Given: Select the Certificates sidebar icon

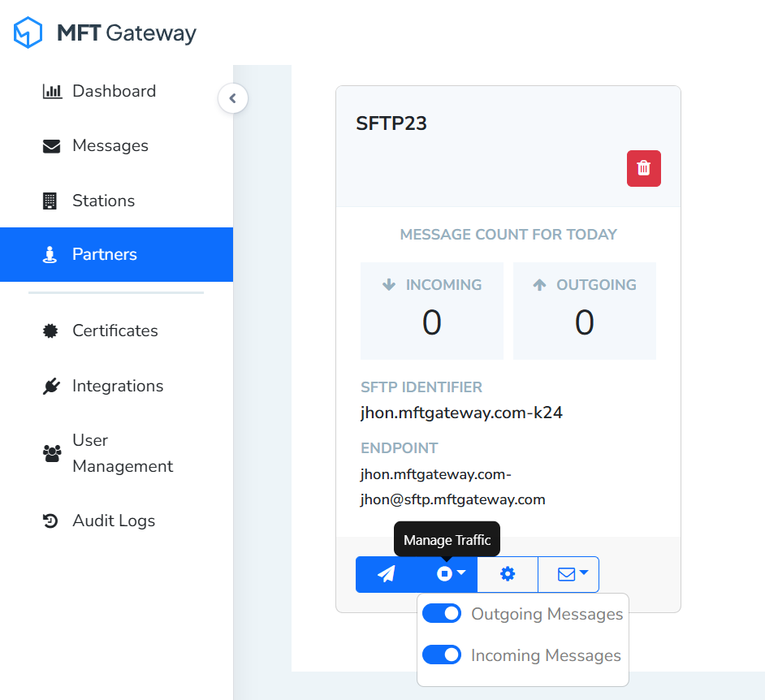Looking at the screenshot, I should [50, 331].
